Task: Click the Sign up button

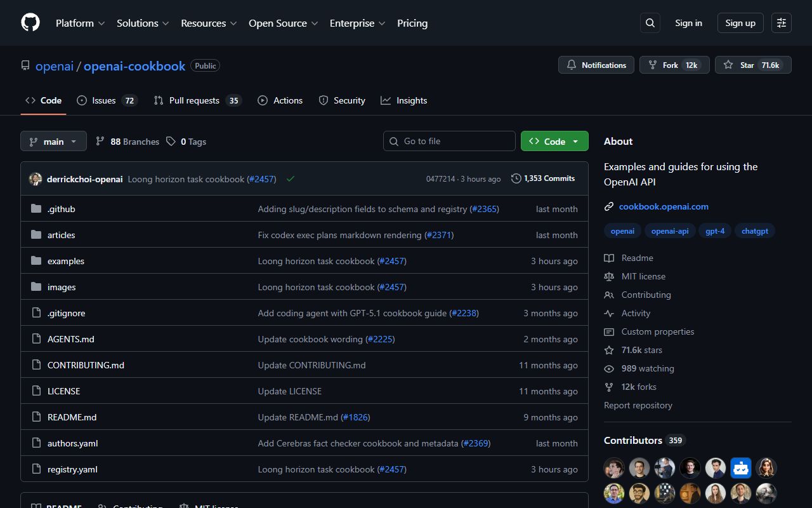Action: click(740, 23)
